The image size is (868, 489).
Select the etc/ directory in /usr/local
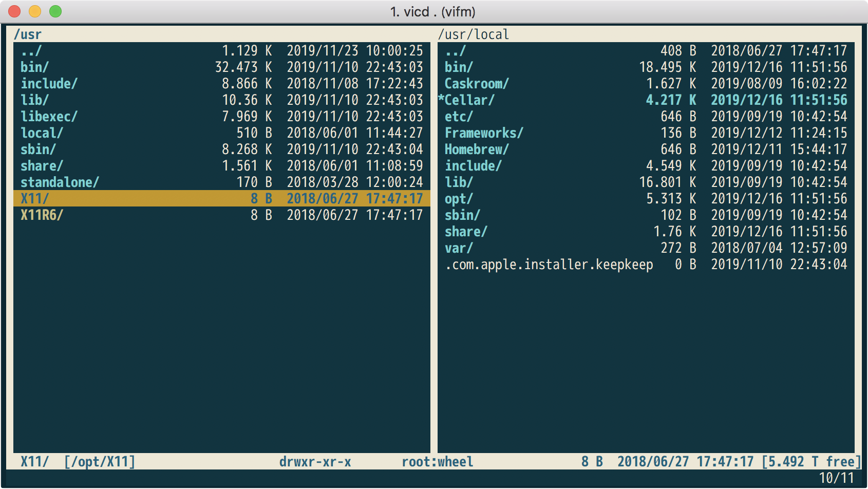[646, 117]
